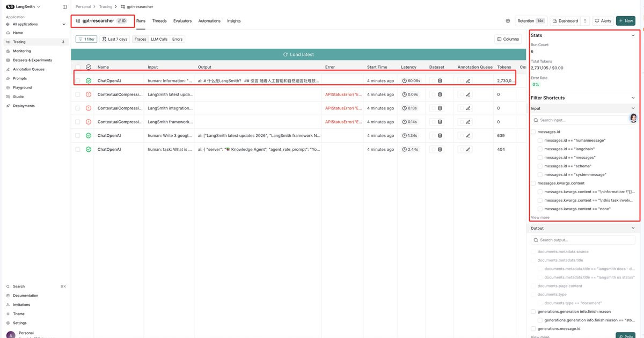
Task: Check messages.id == "langchain" filter
Action: [x=540, y=149]
